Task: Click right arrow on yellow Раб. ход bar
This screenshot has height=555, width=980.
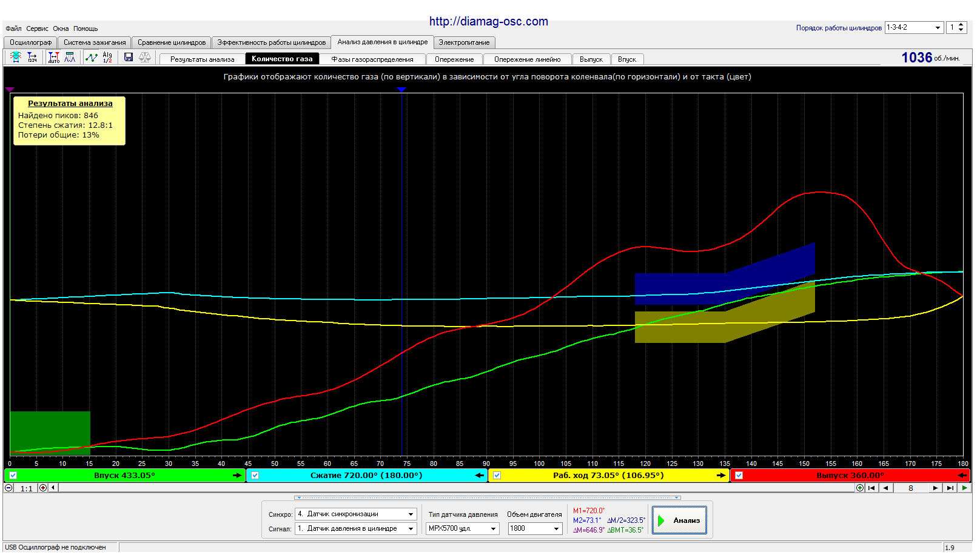Action: tap(721, 476)
